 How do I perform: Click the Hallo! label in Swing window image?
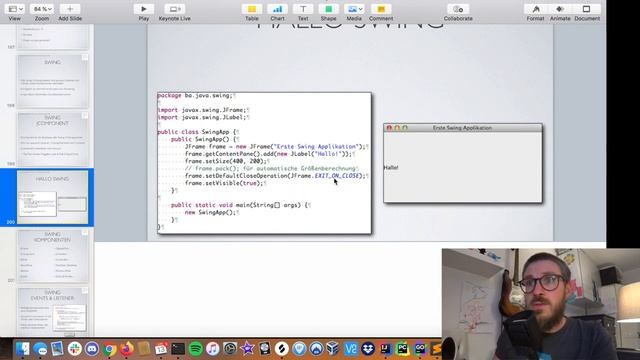click(391, 167)
